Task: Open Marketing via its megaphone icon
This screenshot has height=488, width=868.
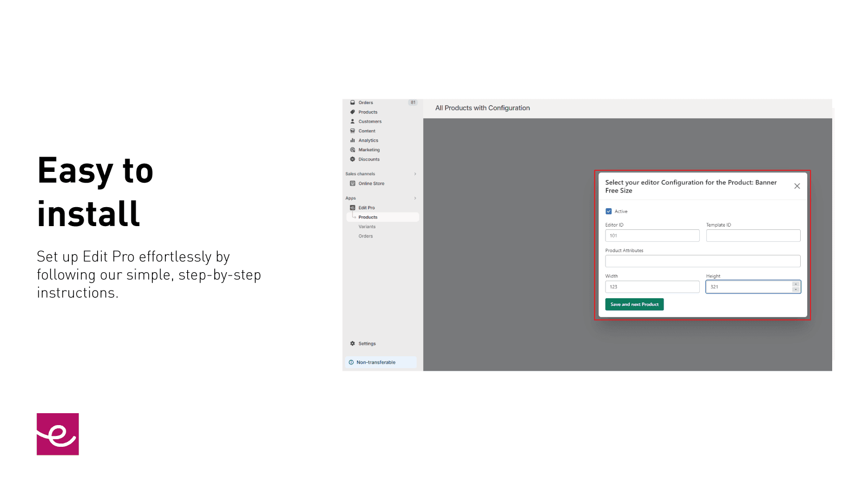Action: (x=353, y=150)
